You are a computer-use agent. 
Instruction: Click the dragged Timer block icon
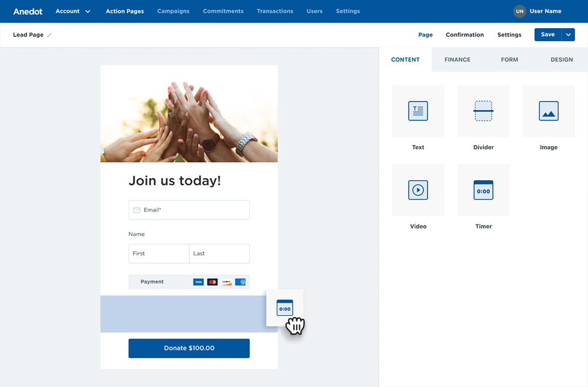coord(285,308)
